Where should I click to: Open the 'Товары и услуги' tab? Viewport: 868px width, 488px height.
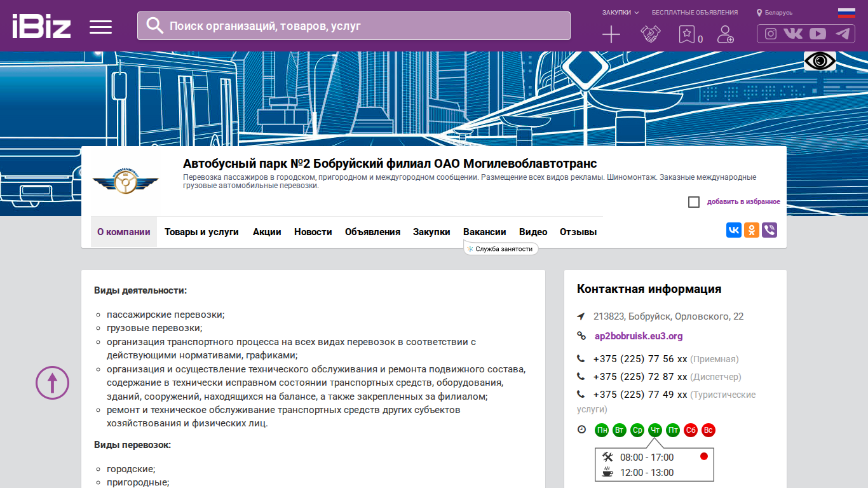point(201,232)
